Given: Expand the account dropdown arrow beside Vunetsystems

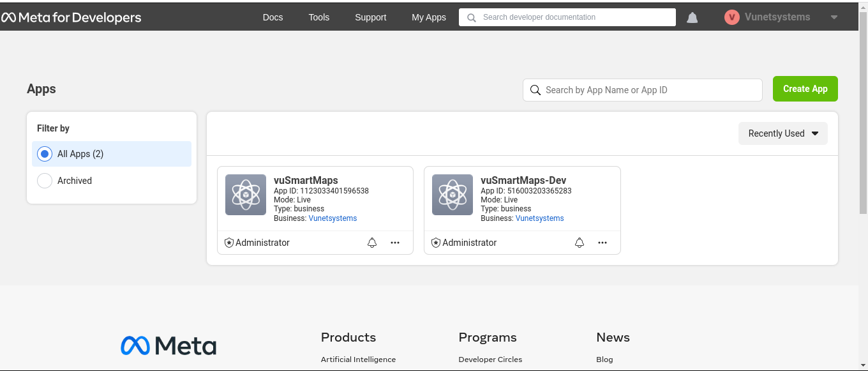Looking at the screenshot, I should point(834,18).
